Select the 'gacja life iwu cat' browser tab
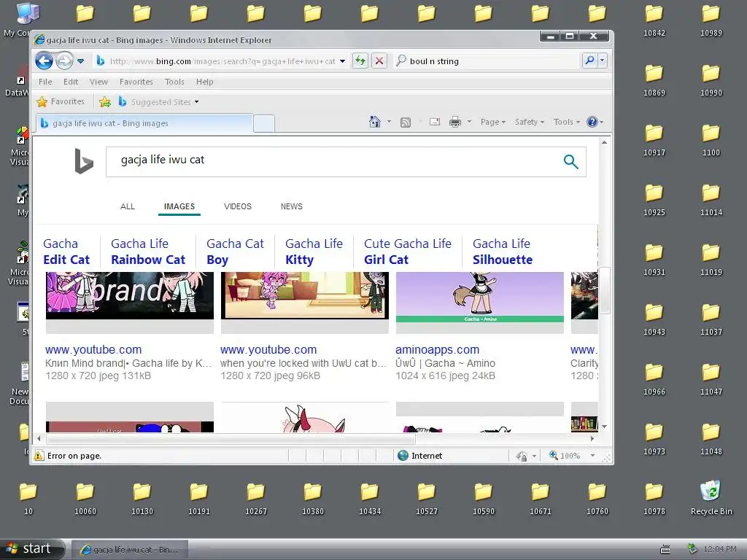747x560 pixels. (x=144, y=123)
